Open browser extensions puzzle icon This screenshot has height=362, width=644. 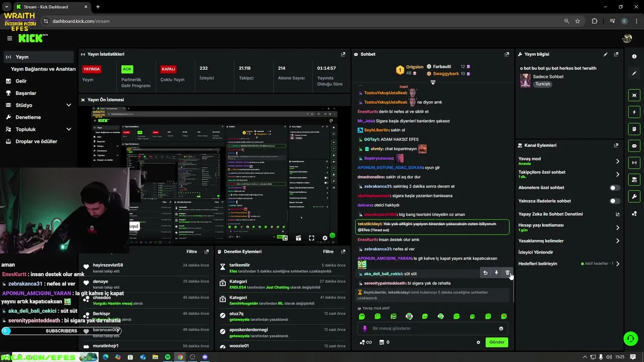[595, 21]
